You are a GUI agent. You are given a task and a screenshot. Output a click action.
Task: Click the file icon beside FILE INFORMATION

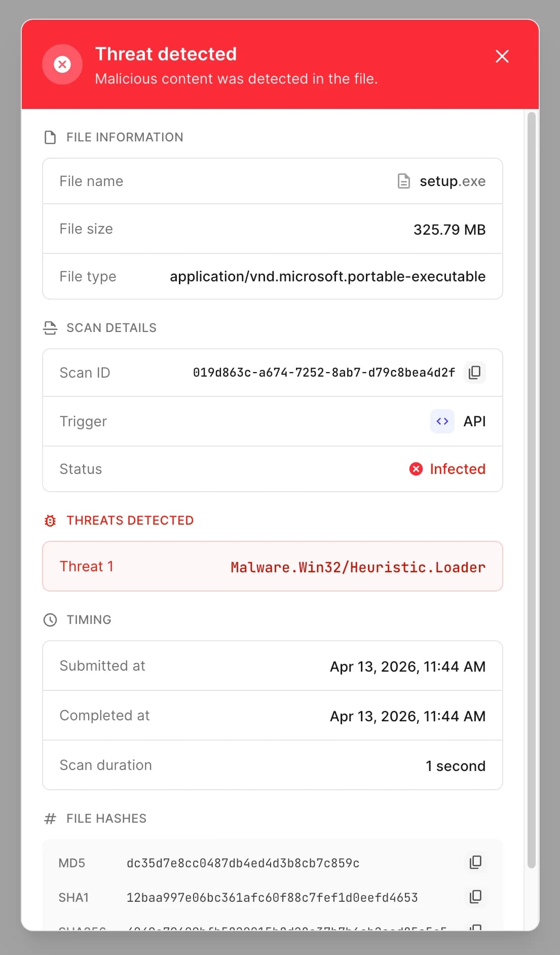[x=50, y=136]
